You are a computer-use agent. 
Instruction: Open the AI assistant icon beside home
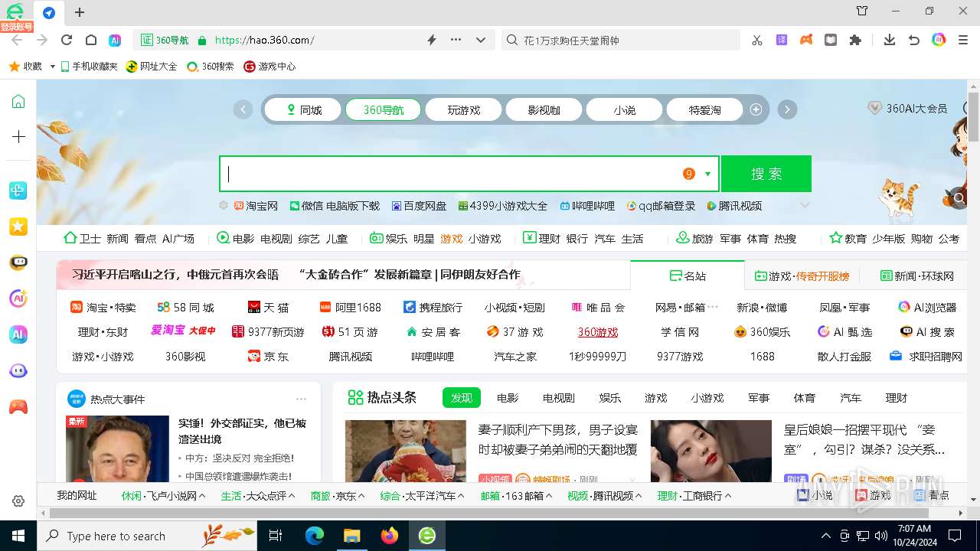coord(115,40)
